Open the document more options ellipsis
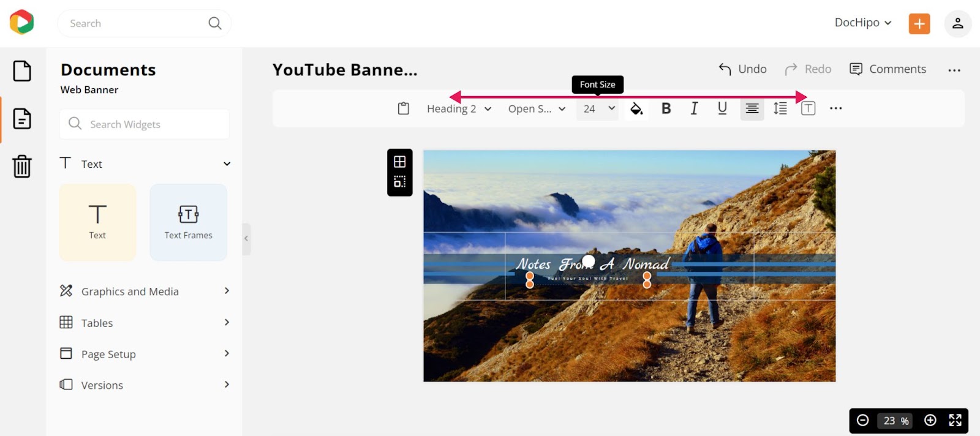 (x=954, y=70)
